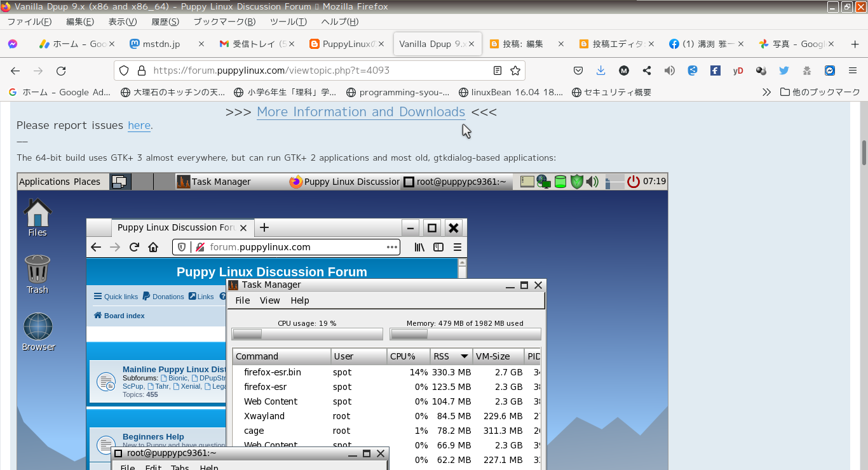
Task: Click the page's vertical scrollbar thumb
Action: [864, 152]
